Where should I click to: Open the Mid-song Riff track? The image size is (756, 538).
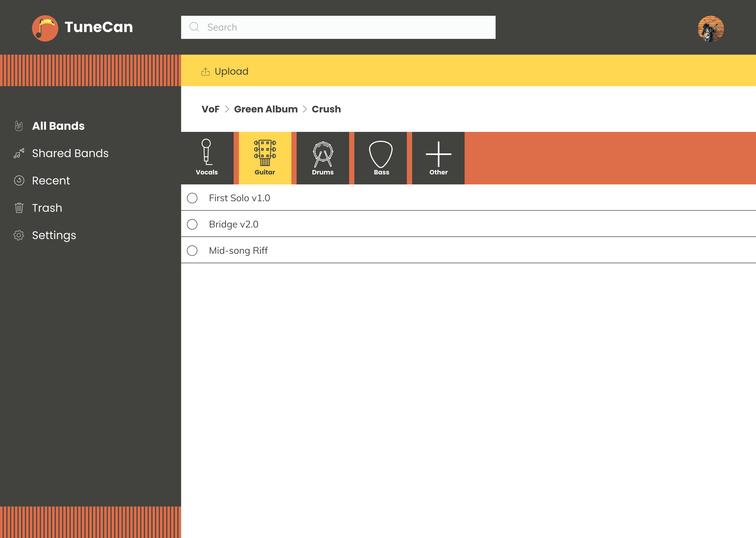(238, 251)
